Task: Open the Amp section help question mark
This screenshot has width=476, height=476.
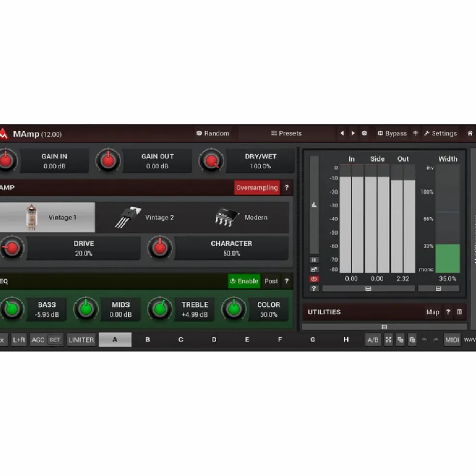Action: (286, 188)
